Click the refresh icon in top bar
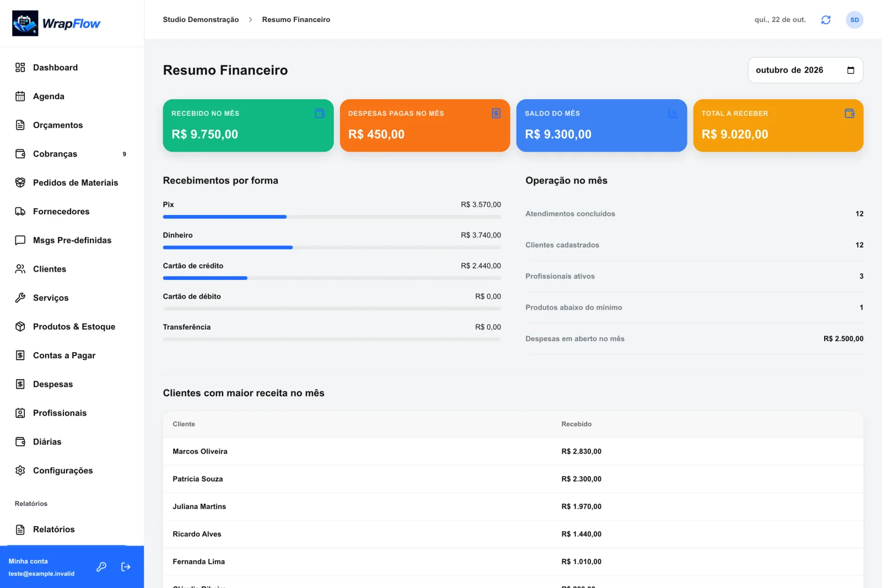Screen dimensions: 882x588 825,20
